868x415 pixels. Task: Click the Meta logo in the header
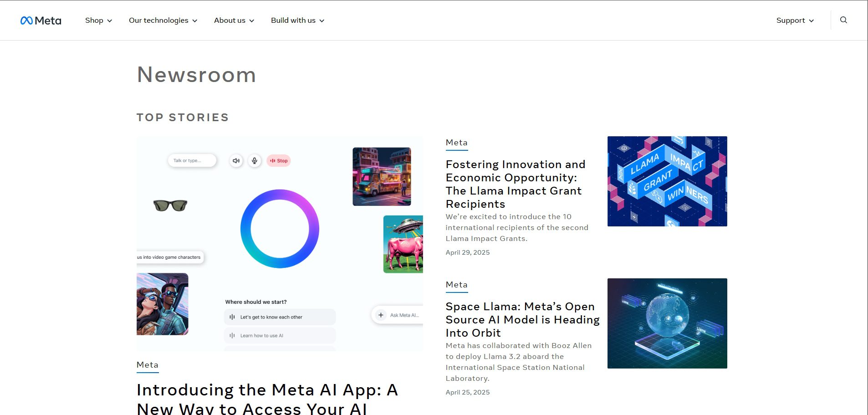(x=41, y=20)
